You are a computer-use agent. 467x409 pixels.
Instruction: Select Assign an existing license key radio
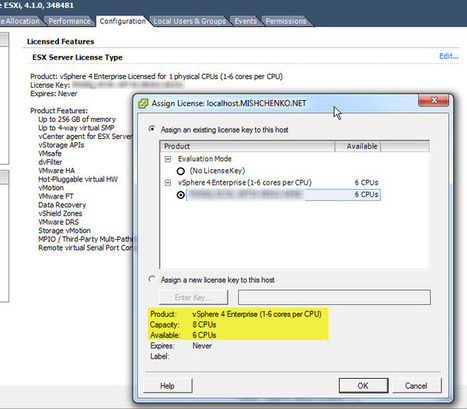[x=152, y=129]
